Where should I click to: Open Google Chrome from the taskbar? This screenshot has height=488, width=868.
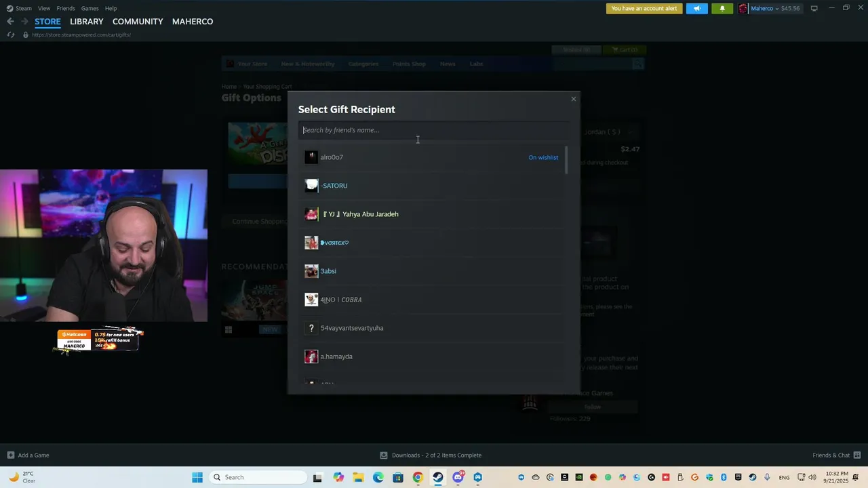tap(418, 477)
